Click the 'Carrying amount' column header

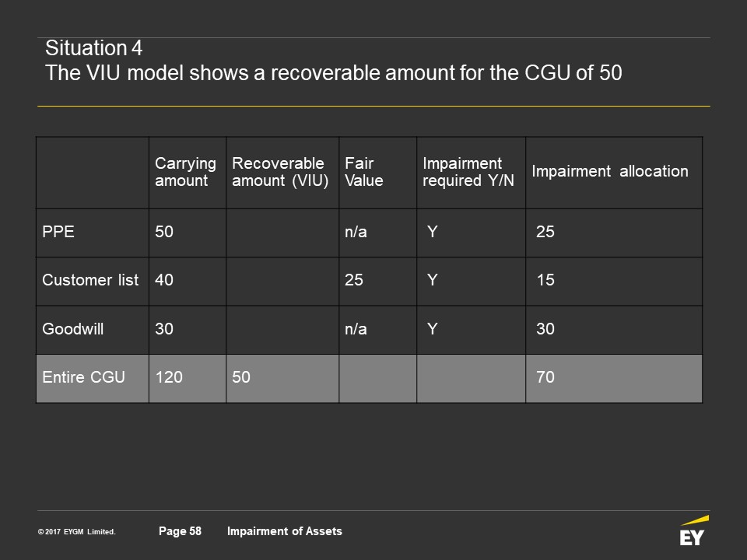(185, 172)
